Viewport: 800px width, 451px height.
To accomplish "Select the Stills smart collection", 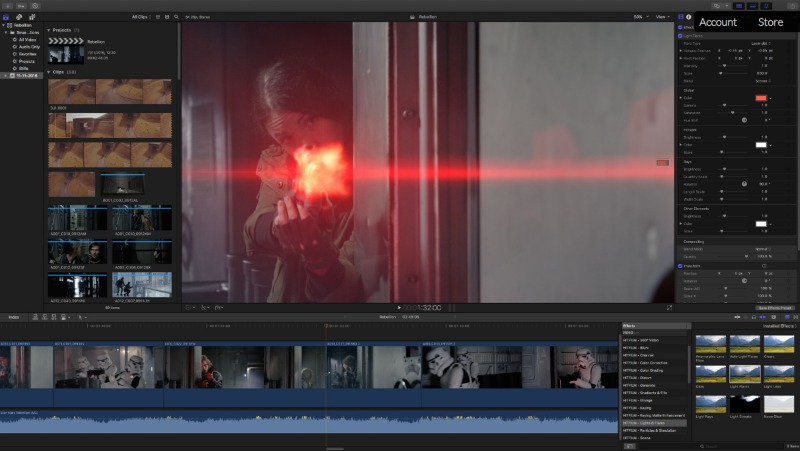I will click(23, 68).
